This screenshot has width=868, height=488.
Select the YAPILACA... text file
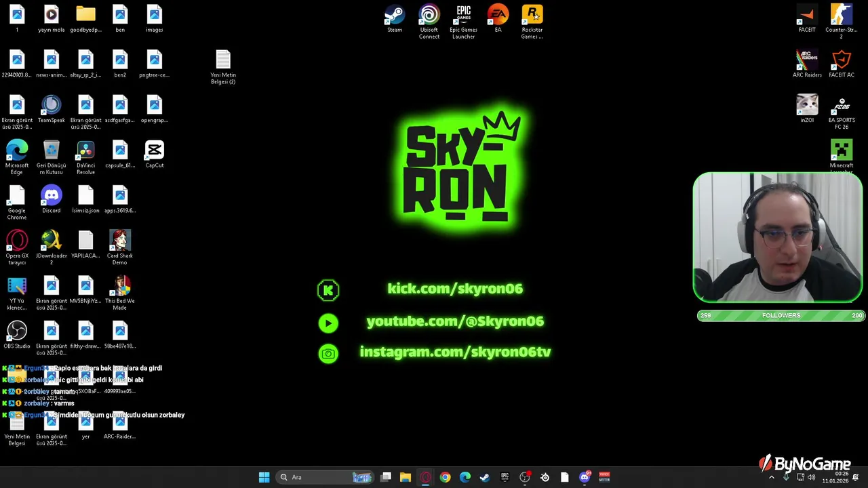pos(85,245)
